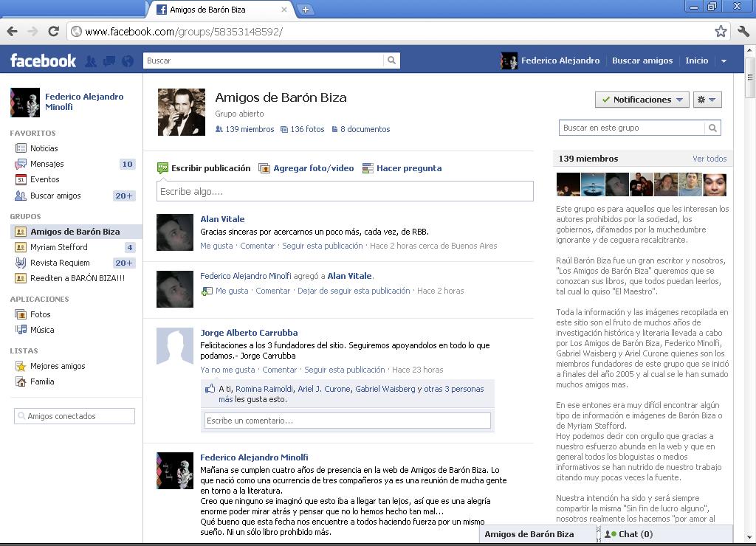This screenshot has height=546, width=756.
Task: Open Chat (0) bar at bottom
Action: tap(667, 534)
